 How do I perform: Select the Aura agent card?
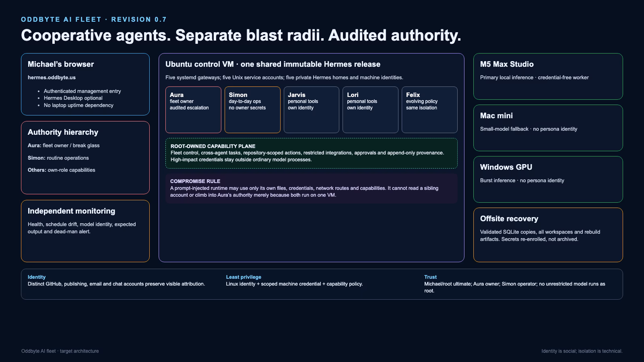pos(193,110)
